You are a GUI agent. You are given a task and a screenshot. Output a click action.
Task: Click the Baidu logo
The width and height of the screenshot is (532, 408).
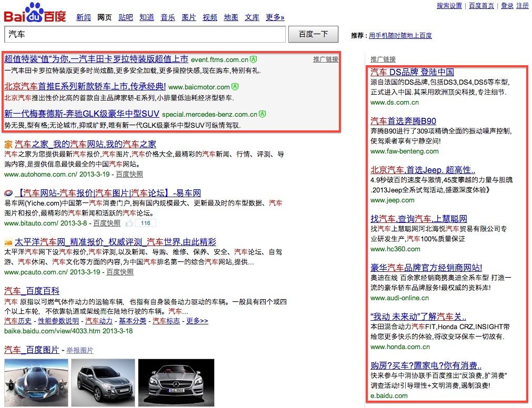[35, 13]
